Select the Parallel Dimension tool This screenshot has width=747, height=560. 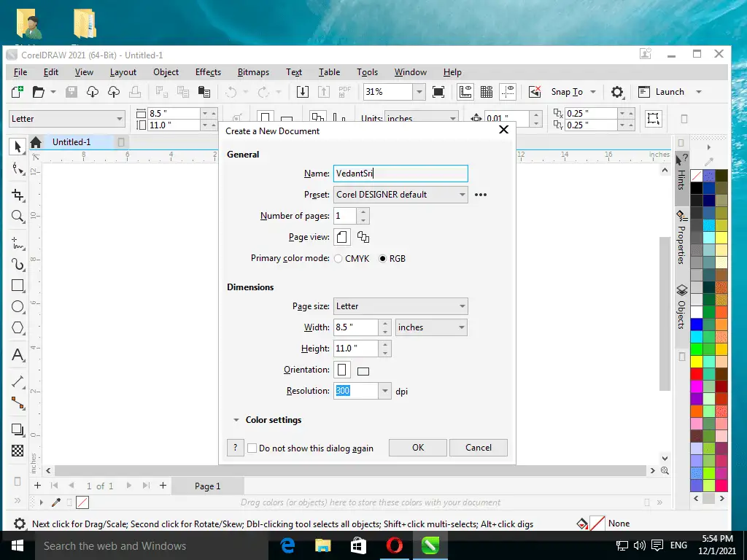coord(18,381)
